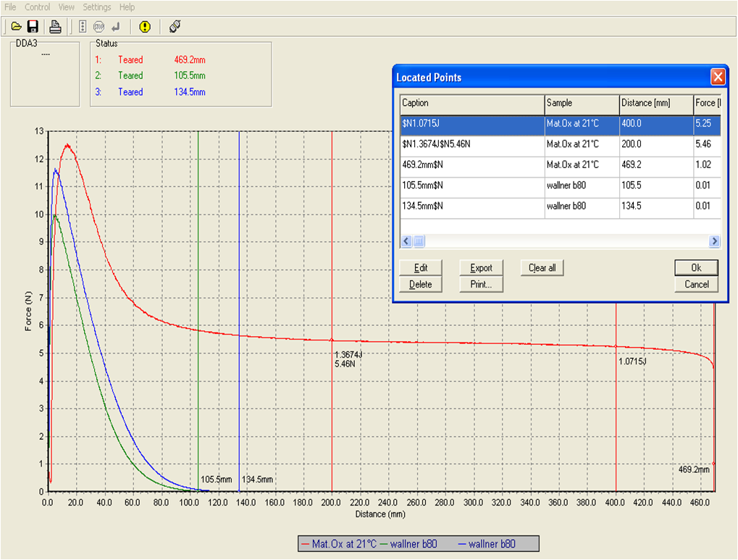738x560 pixels.
Task: Click the save floppy disk icon
Action: (x=33, y=27)
